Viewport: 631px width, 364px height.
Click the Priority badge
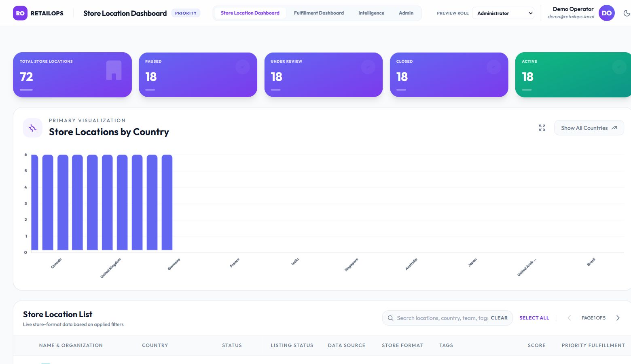[186, 13]
